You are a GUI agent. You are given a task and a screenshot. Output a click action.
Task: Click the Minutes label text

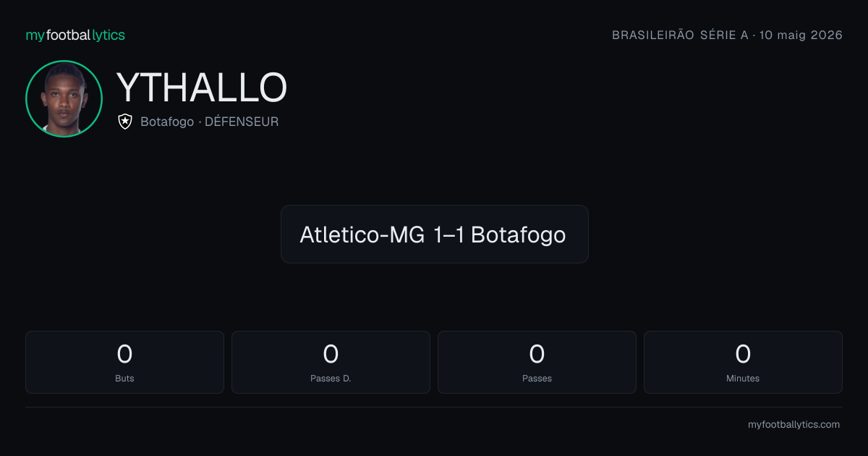tap(743, 379)
